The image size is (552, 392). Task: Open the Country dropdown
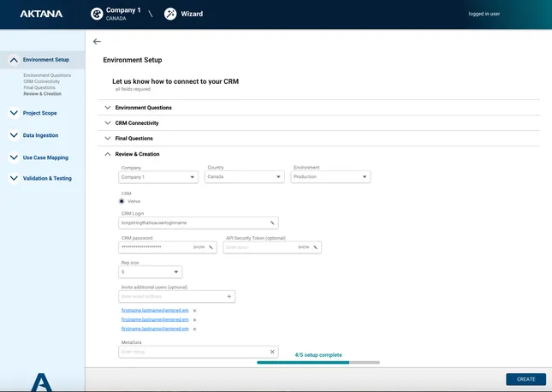tap(244, 176)
